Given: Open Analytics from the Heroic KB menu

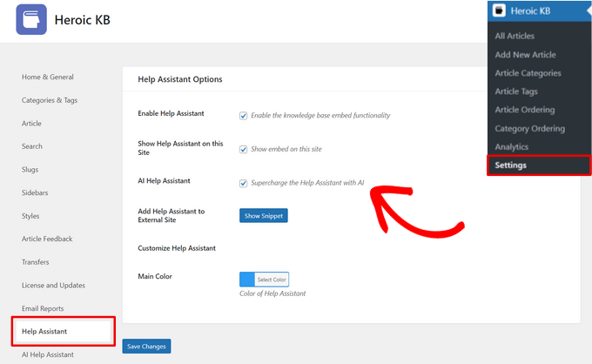Looking at the screenshot, I should (x=511, y=147).
